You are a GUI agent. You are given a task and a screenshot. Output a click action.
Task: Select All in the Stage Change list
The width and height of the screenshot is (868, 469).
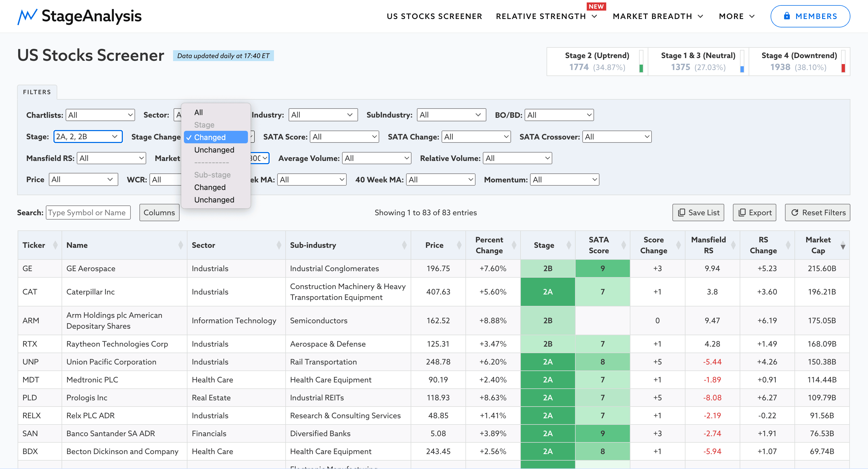(x=216, y=112)
